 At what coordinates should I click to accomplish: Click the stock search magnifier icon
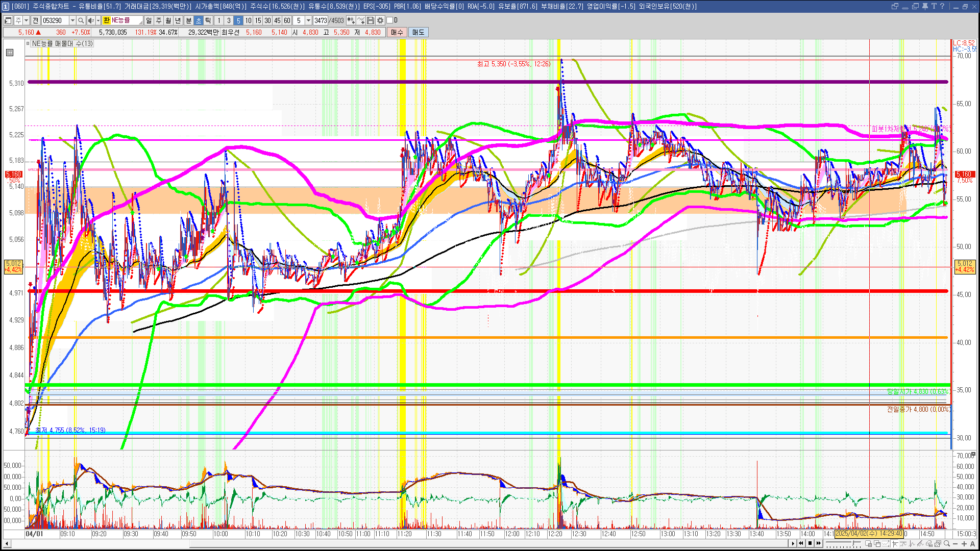point(81,20)
